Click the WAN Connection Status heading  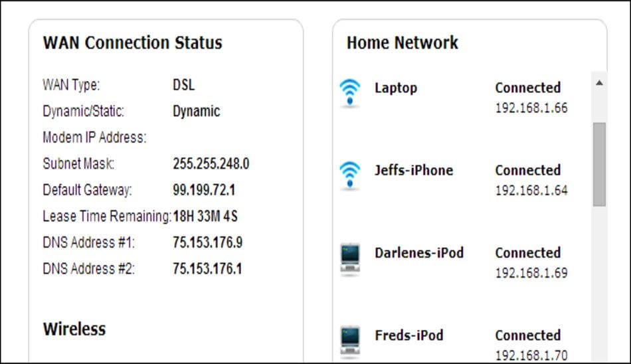(x=133, y=43)
